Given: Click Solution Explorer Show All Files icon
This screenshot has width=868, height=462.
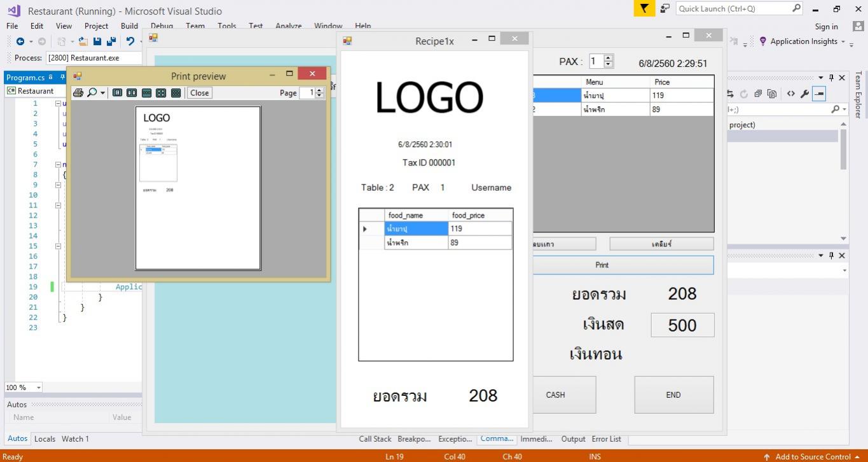Looking at the screenshot, I should click(772, 94).
